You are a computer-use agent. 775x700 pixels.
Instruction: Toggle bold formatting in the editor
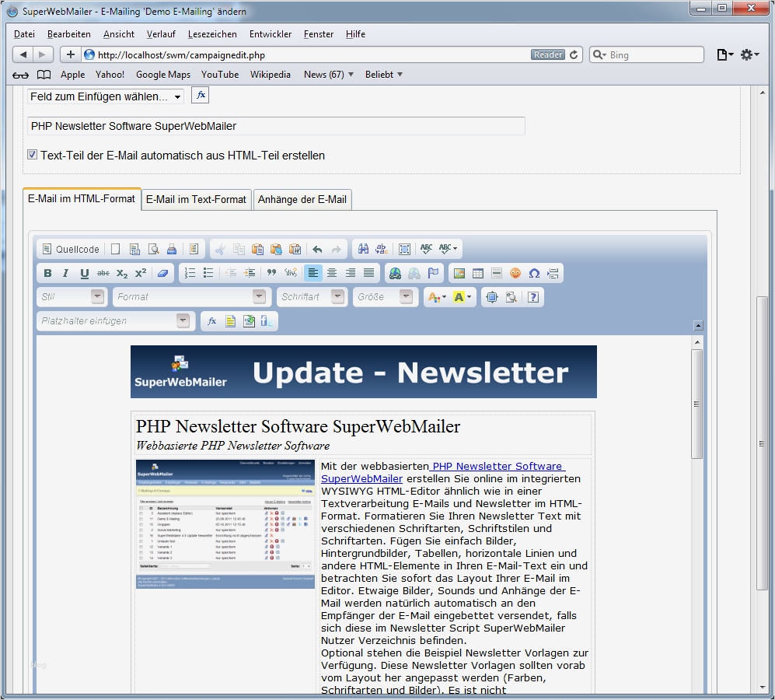pos(47,273)
